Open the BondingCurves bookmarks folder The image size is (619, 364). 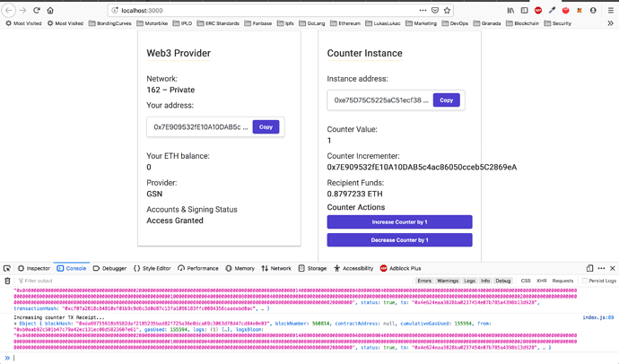tap(109, 23)
